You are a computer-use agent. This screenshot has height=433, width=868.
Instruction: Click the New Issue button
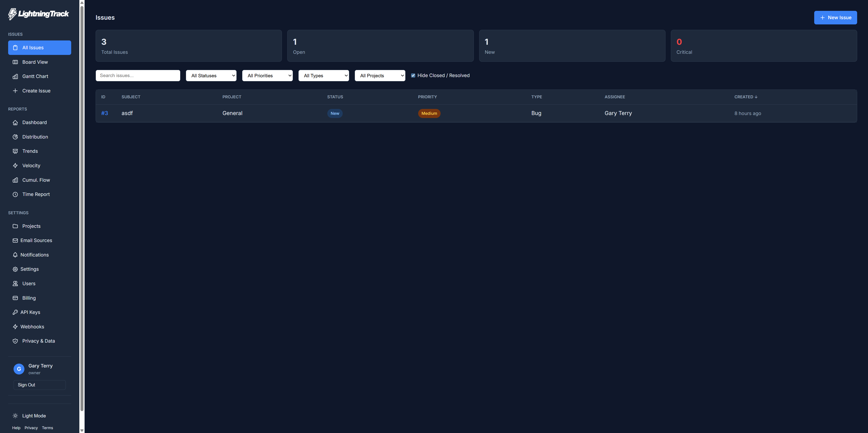coord(835,18)
